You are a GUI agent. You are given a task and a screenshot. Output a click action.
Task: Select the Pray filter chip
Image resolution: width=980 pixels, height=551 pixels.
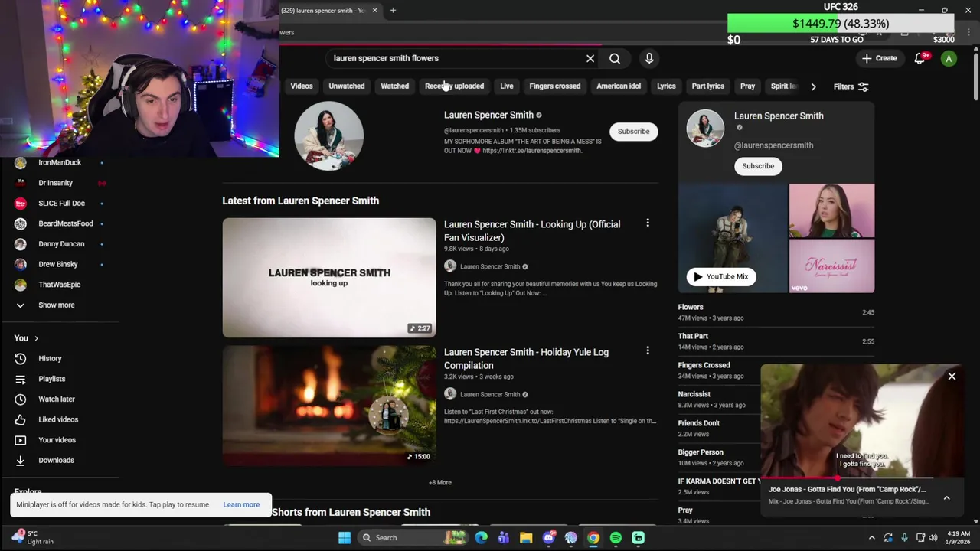[747, 86]
